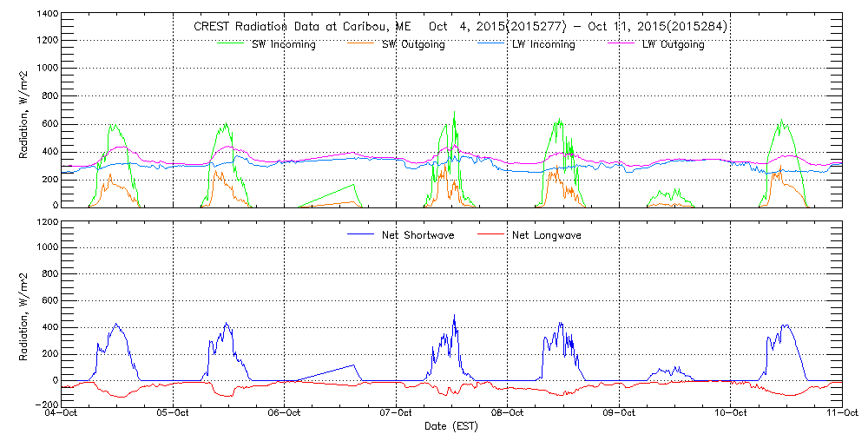Click the 10-Oct date tick label
The width and height of the screenshot is (868, 434).
tap(730, 414)
